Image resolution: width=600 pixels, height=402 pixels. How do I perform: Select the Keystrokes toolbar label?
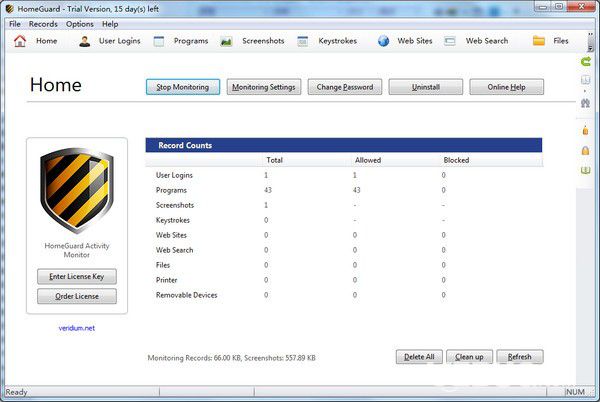click(338, 41)
